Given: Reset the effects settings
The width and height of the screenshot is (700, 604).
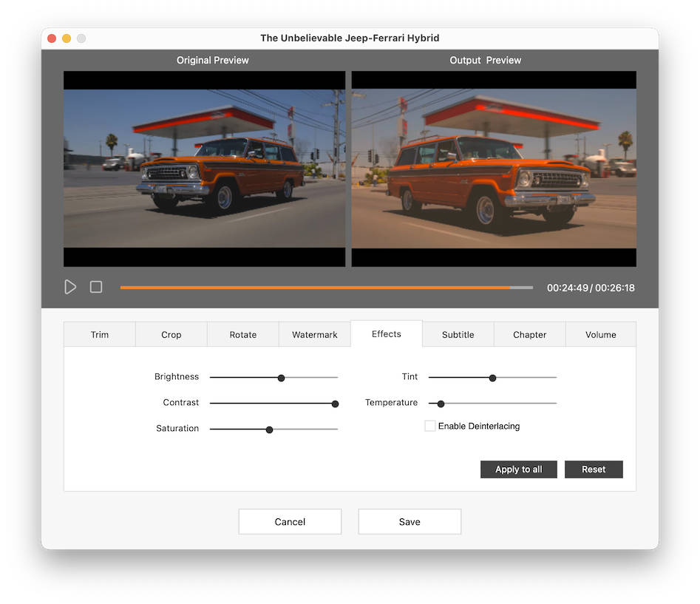Looking at the screenshot, I should tap(594, 469).
